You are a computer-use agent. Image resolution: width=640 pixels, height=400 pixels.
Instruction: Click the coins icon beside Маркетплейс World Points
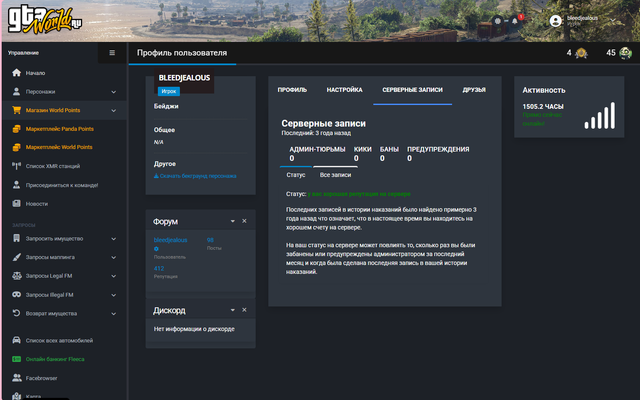pyautogui.click(x=16, y=147)
